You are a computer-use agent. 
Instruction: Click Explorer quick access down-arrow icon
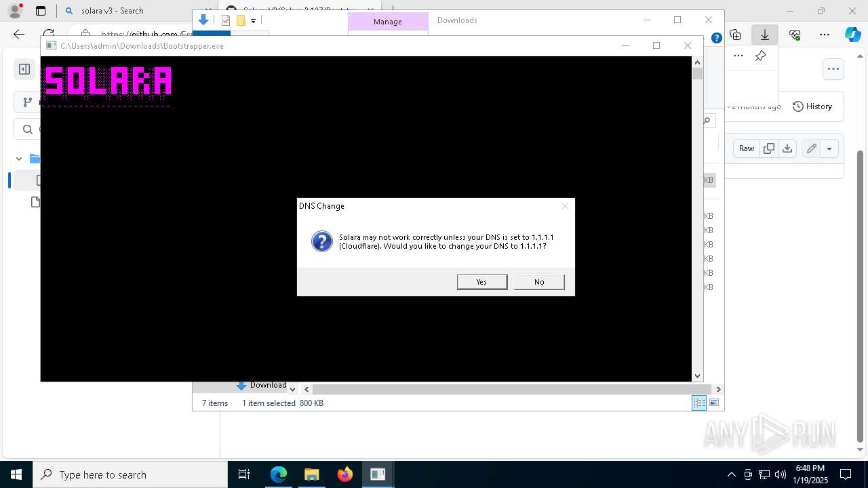(203, 20)
